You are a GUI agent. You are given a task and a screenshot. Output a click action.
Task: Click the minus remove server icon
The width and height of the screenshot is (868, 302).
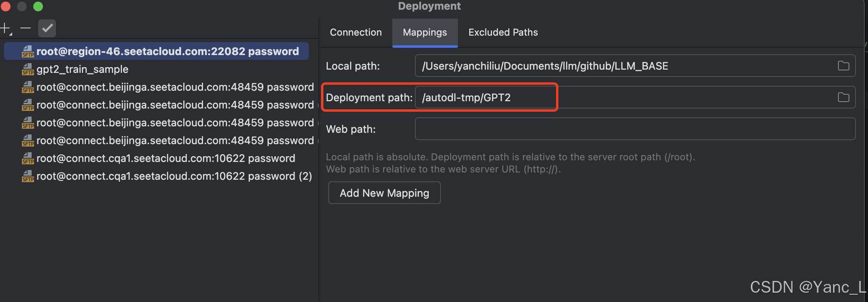click(26, 28)
